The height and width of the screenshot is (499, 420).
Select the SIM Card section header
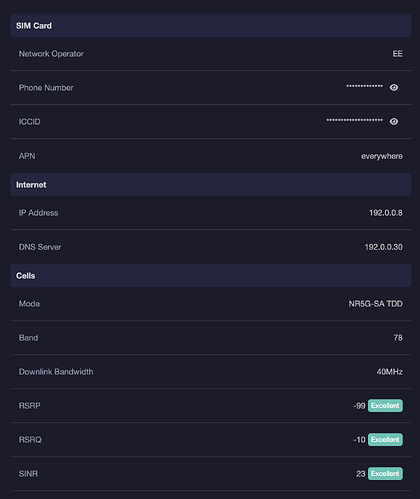211,26
